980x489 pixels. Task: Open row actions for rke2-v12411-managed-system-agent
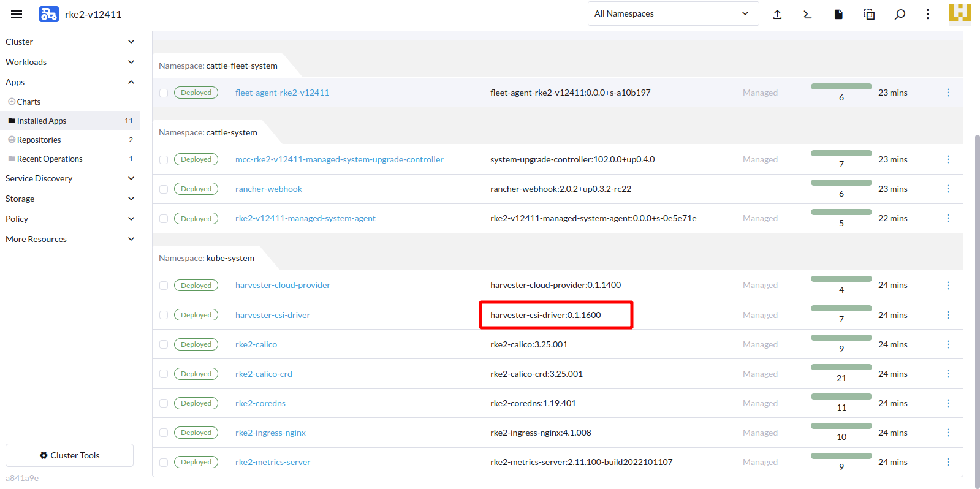point(948,218)
